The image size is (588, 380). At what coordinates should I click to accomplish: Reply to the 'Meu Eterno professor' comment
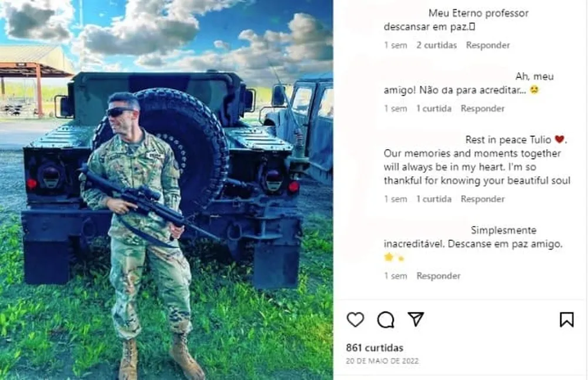click(488, 45)
